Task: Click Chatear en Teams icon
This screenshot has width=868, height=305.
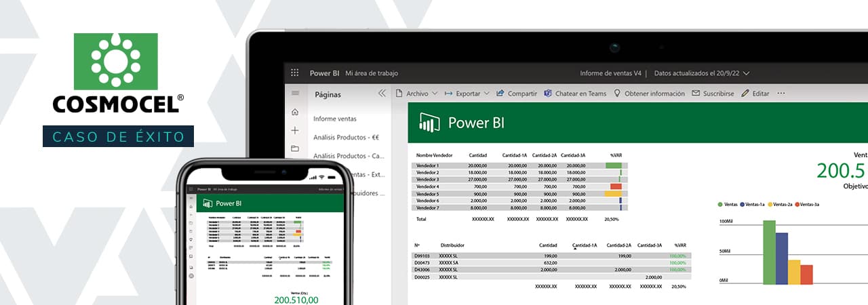Action: click(549, 94)
